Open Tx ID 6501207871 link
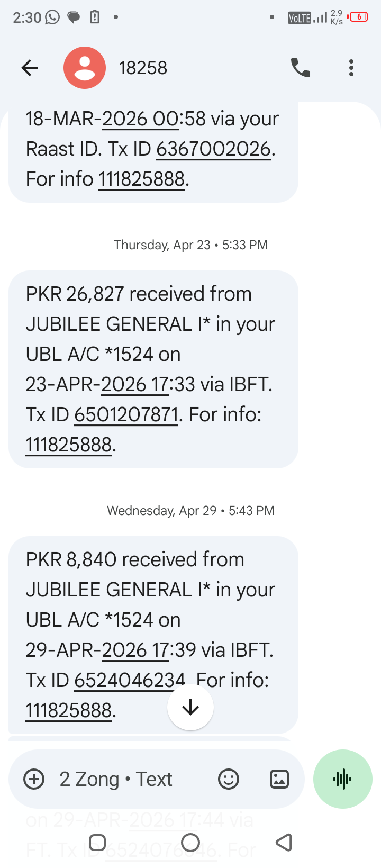 click(126, 414)
